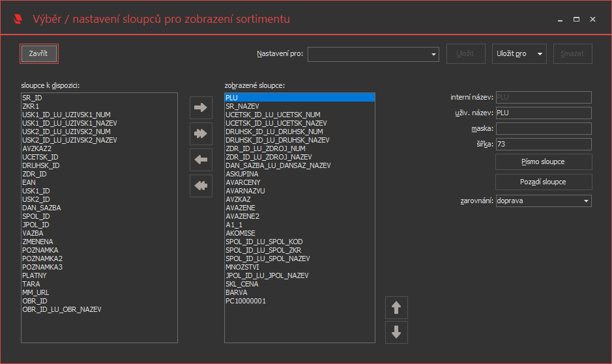Remove selected column with single left arrow

pos(201,160)
